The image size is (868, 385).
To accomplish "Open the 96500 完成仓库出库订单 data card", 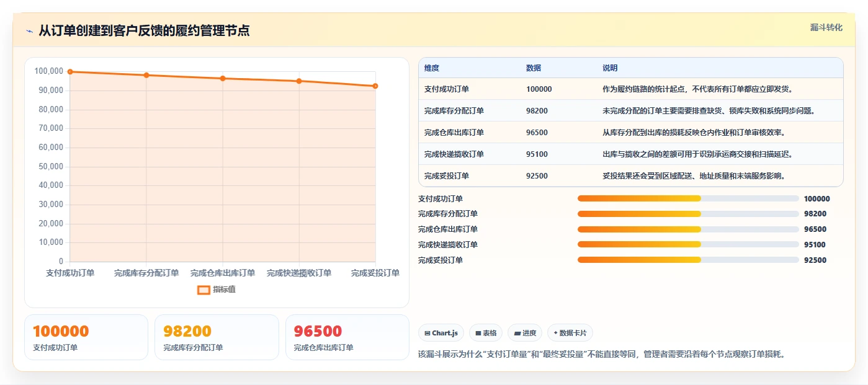I will pos(347,337).
